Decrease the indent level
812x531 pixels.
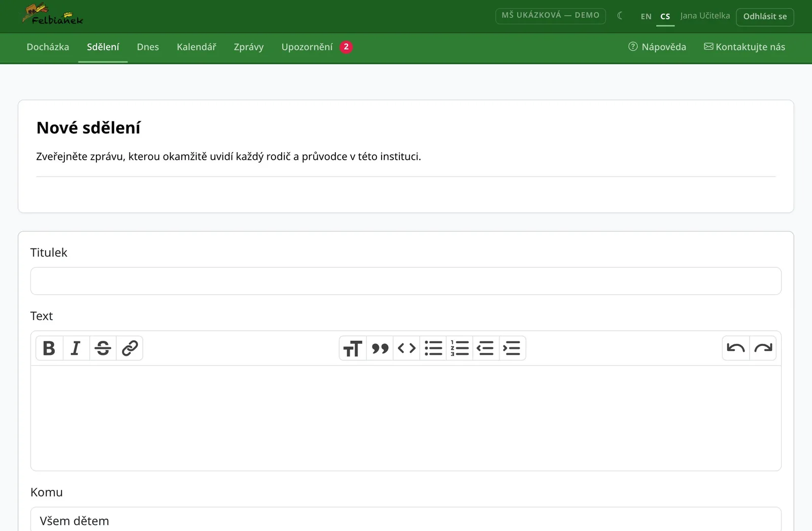pos(486,348)
